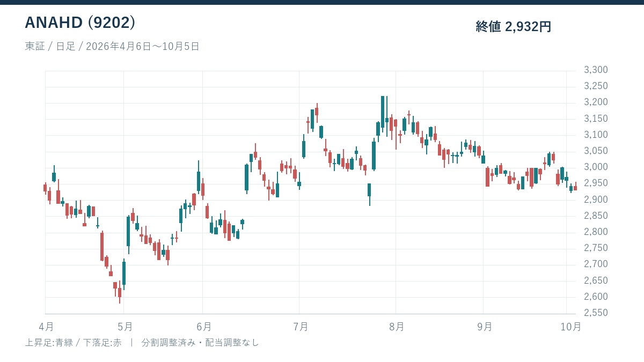
Task: Click the 2,550 price axis label
Action: (596, 313)
